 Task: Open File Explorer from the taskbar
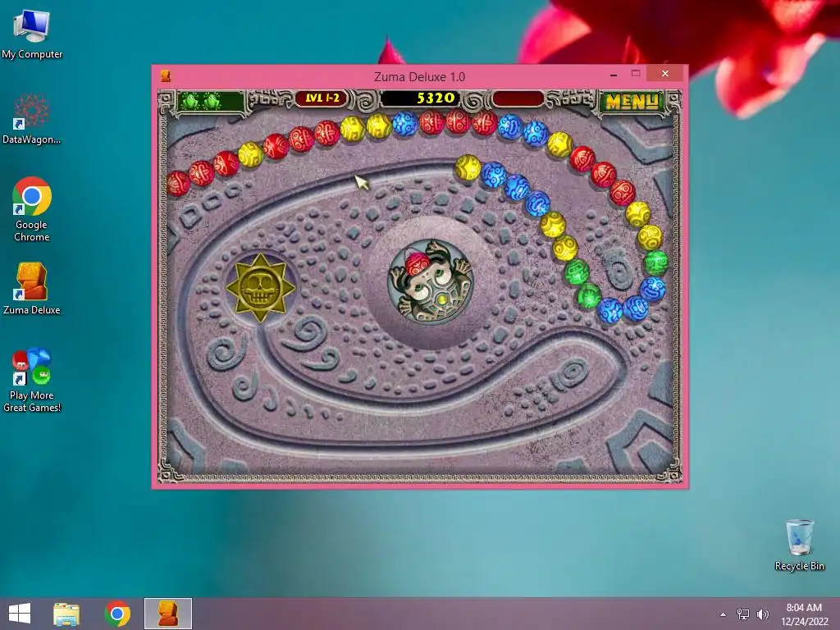click(x=66, y=614)
